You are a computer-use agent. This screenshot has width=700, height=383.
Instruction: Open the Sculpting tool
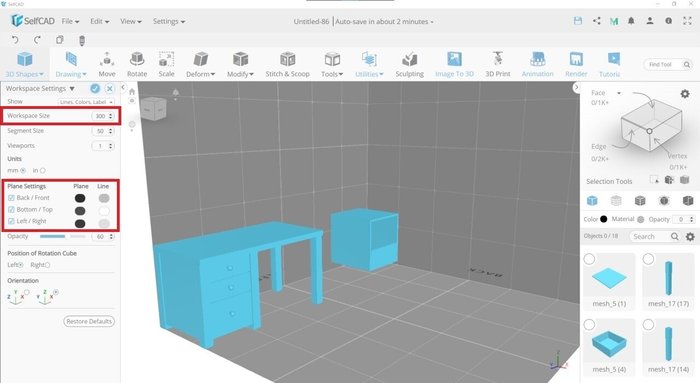coord(409,65)
